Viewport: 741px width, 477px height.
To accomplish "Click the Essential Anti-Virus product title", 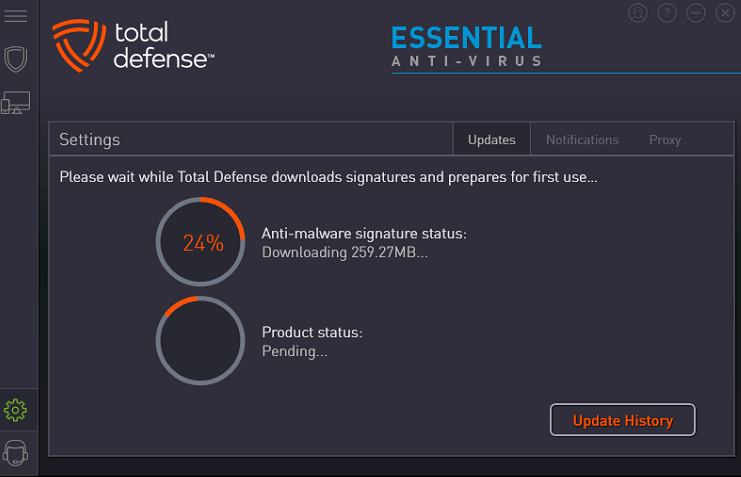I will click(466, 46).
